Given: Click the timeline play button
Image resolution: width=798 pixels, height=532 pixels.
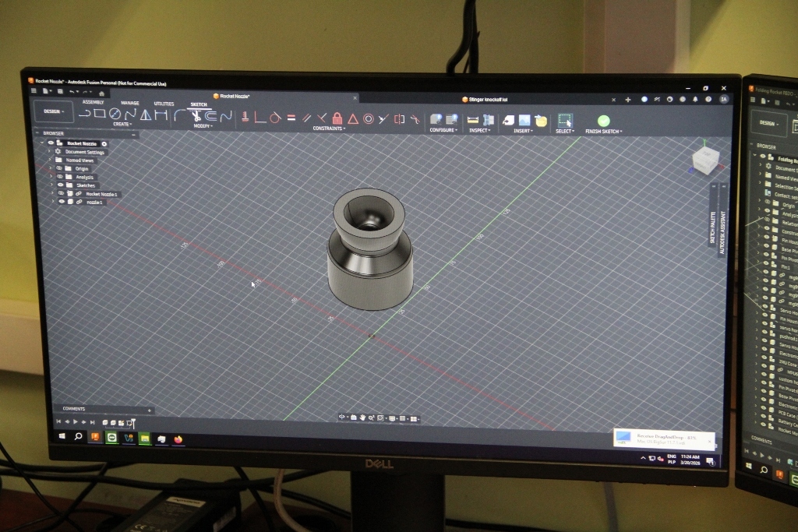Looking at the screenshot, I should pyautogui.click(x=76, y=422).
